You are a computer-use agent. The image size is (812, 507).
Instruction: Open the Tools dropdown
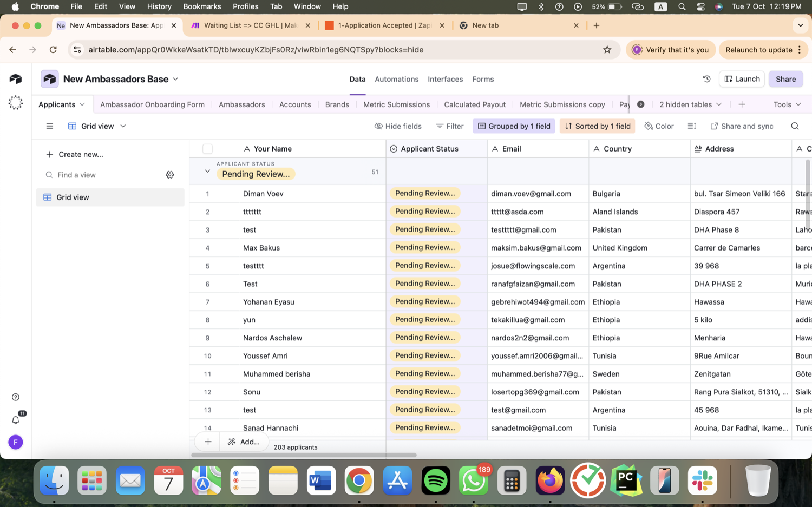pos(787,104)
